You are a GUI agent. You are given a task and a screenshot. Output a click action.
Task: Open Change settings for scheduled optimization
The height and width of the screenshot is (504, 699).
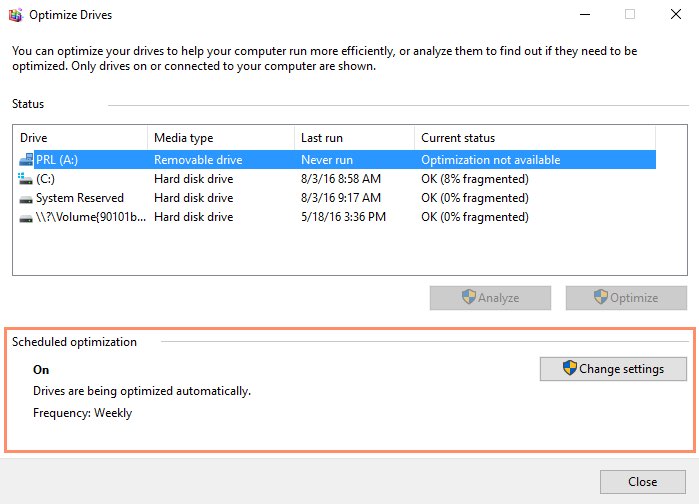tap(613, 369)
